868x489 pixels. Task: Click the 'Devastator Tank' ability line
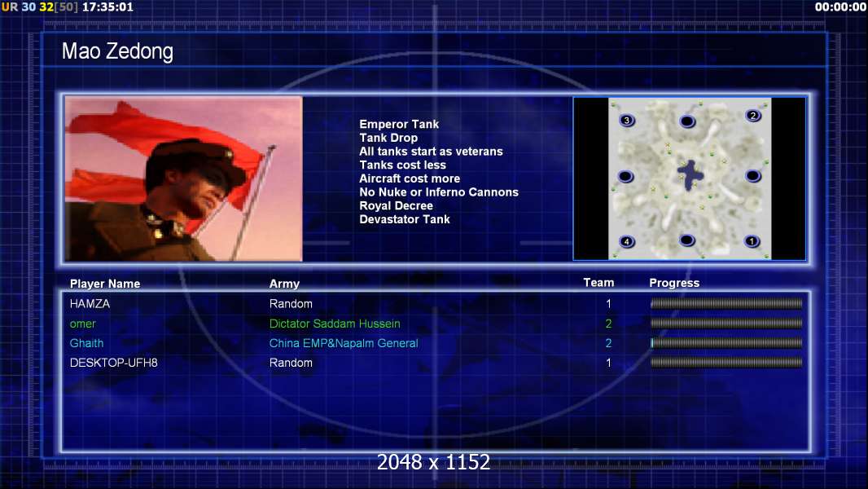(x=405, y=219)
